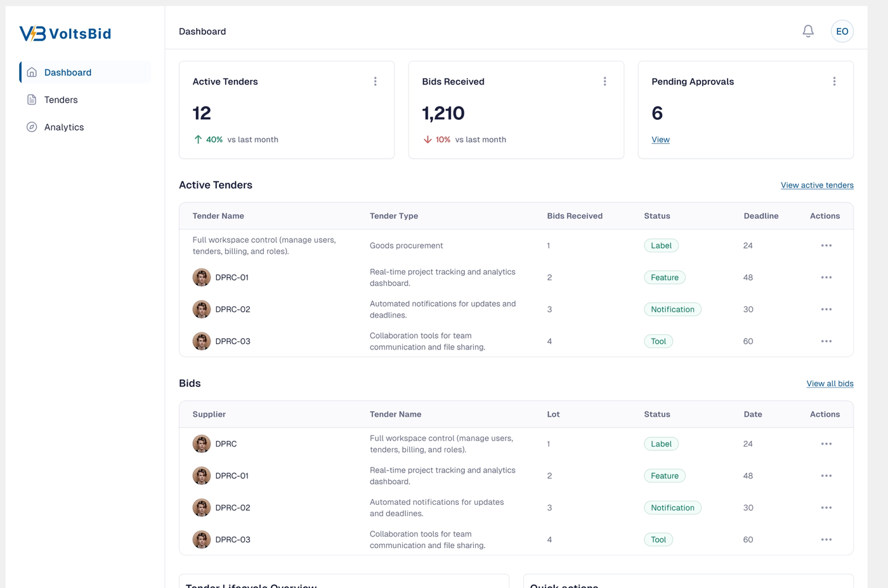
Task: Open actions for DPRC-02 in Bids table
Action: pos(826,507)
